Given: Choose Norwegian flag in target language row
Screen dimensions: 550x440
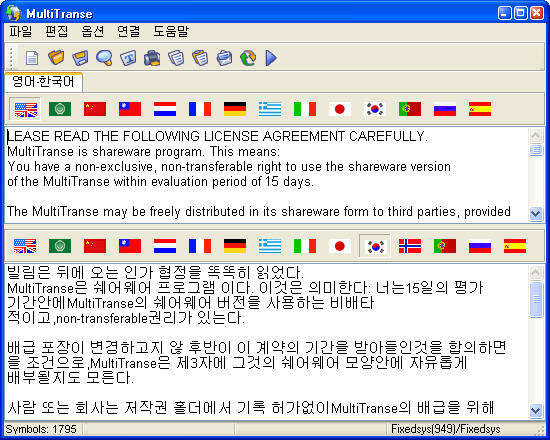Looking at the screenshot, I should click(410, 246).
